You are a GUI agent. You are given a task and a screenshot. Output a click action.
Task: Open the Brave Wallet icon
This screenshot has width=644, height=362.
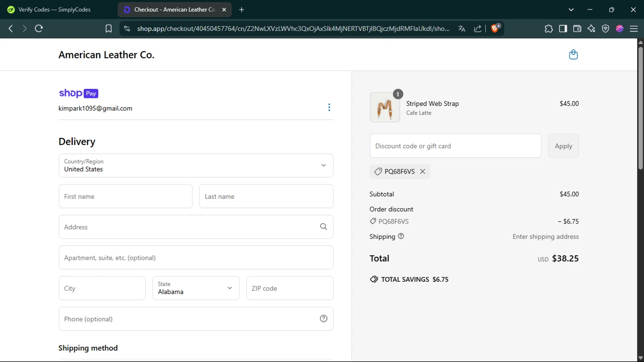click(577, 28)
